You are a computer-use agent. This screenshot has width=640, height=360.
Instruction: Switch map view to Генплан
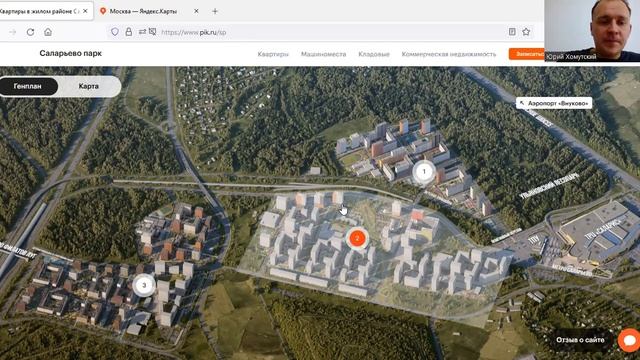(x=28, y=86)
